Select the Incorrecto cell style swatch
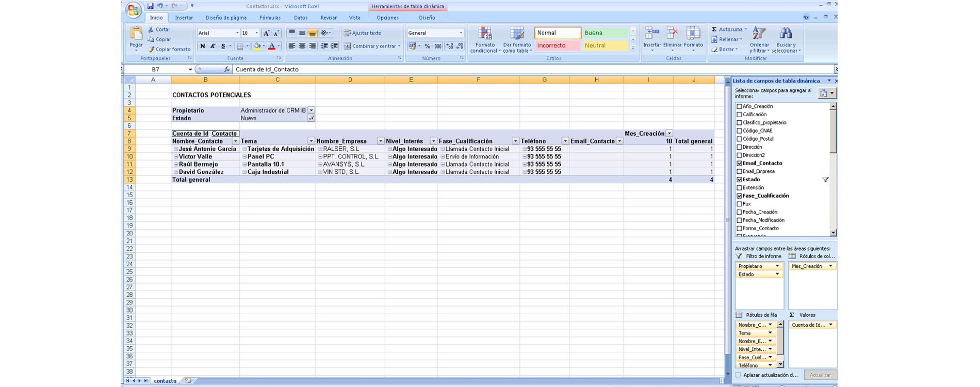The image size is (980, 387). [557, 45]
